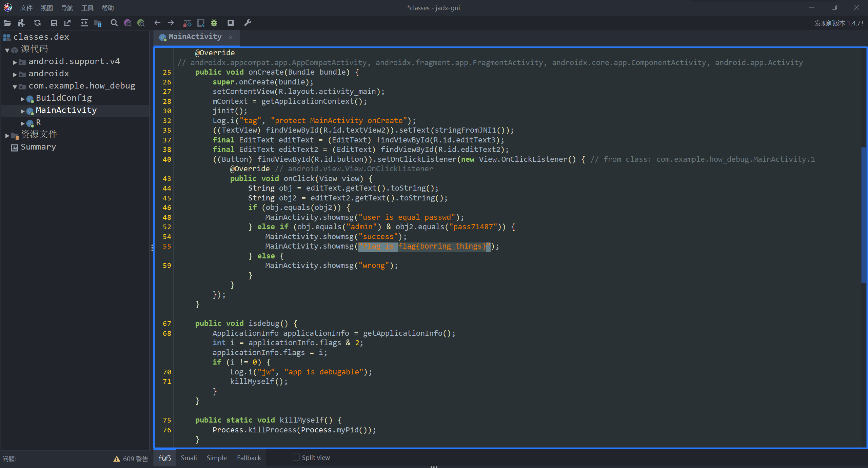Image resolution: width=868 pixels, height=468 pixels.
Task: Click the open file folder icon
Action: pyautogui.click(x=7, y=23)
